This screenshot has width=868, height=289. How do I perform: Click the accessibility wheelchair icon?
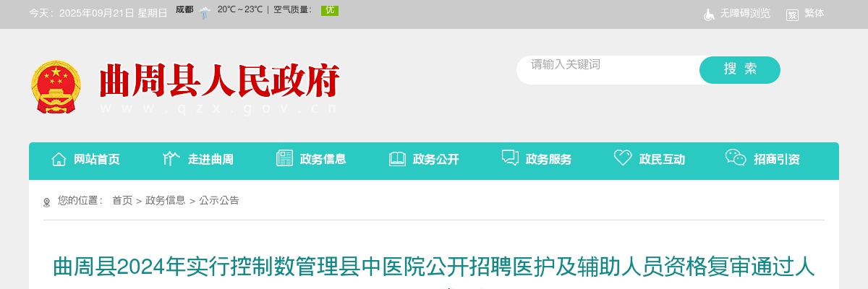tap(710, 14)
